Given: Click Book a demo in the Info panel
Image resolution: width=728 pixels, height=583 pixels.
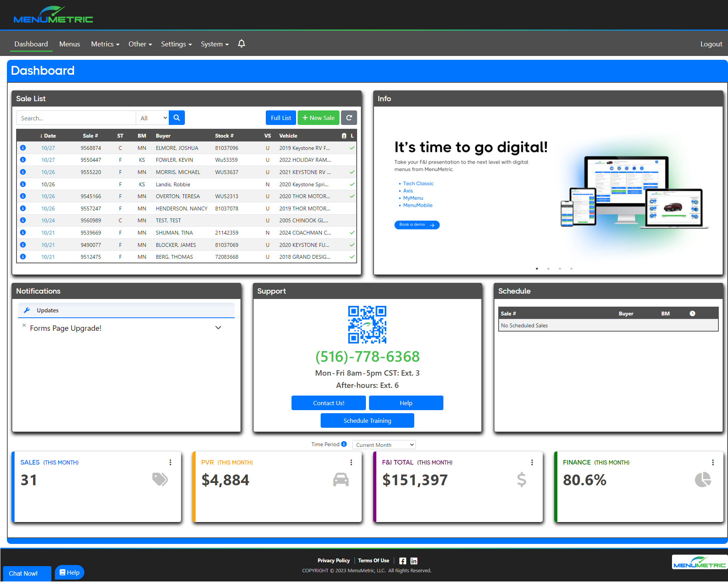Looking at the screenshot, I should [417, 225].
